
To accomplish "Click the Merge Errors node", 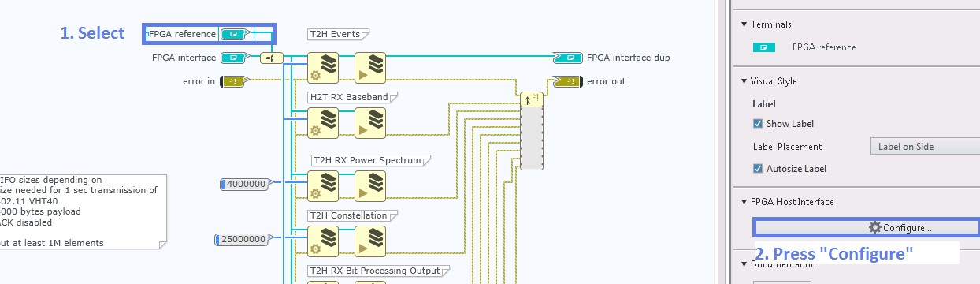I will [532, 130].
